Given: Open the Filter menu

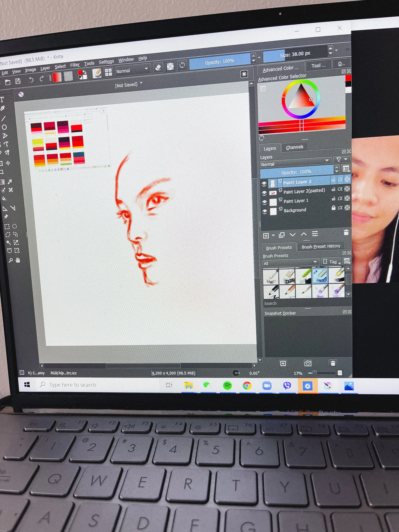Looking at the screenshot, I should 75,65.
